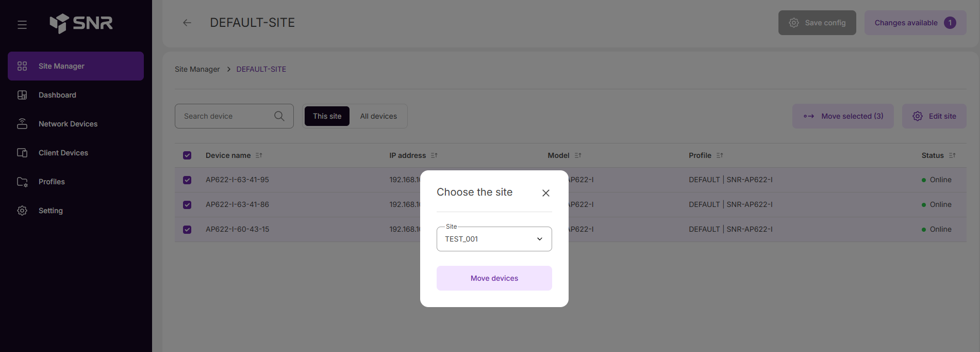Click the back arrow next to DEFAULT-SITE
980x352 pixels.
187,23
